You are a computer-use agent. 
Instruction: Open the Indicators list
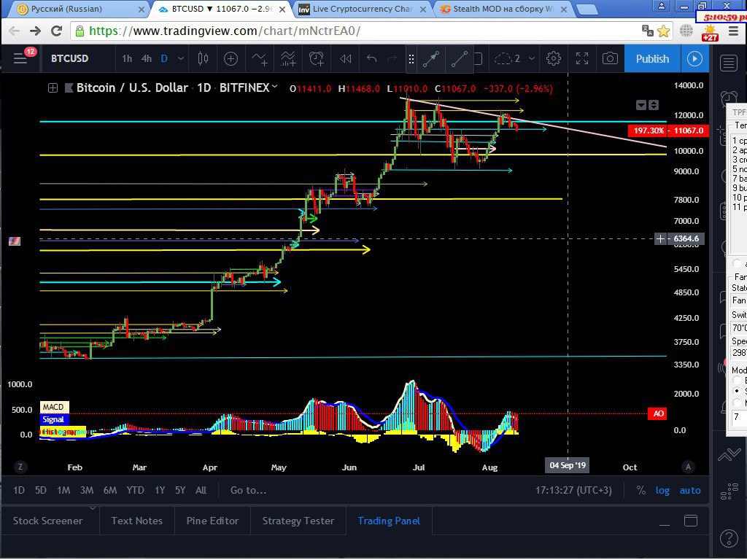click(260, 58)
